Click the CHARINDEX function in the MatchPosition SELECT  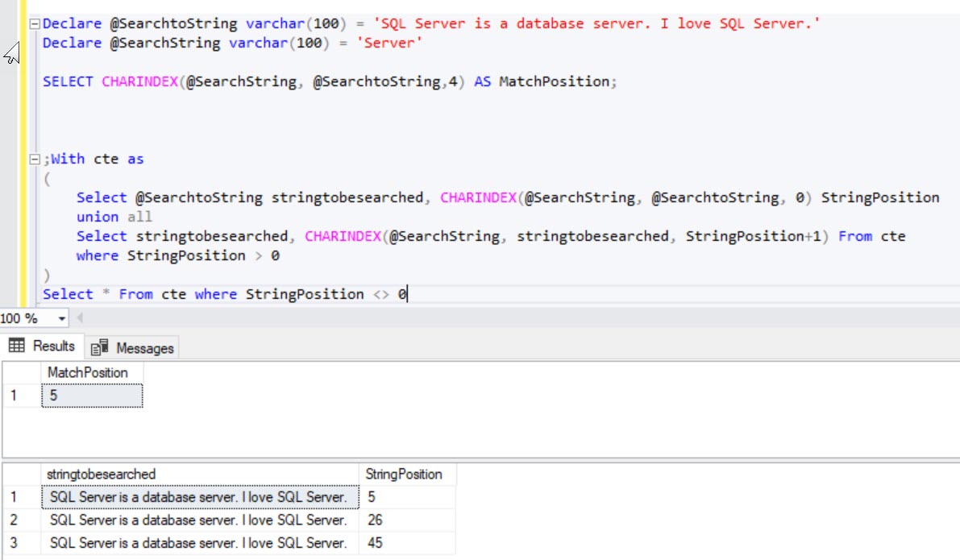pos(139,81)
